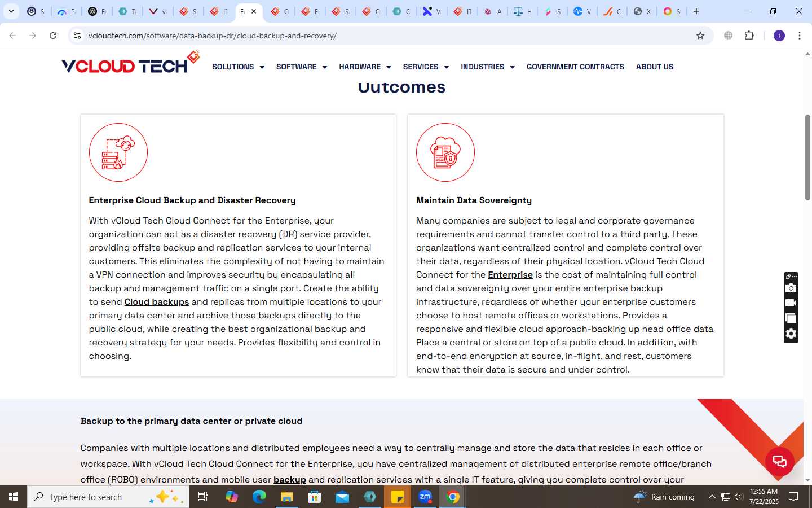The width and height of the screenshot is (812, 508).
Task: Click 'Backup to the primary data center' heading
Action: pos(191,421)
